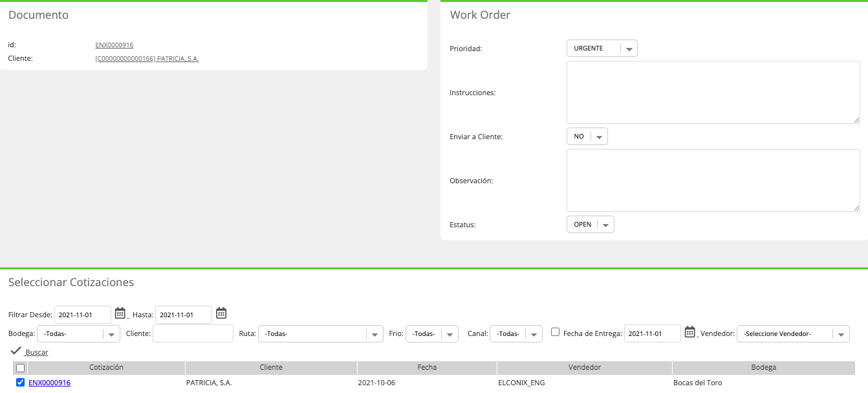This screenshot has height=393, width=868.
Task: Click the Cliente filter text field
Action: point(193,333)
